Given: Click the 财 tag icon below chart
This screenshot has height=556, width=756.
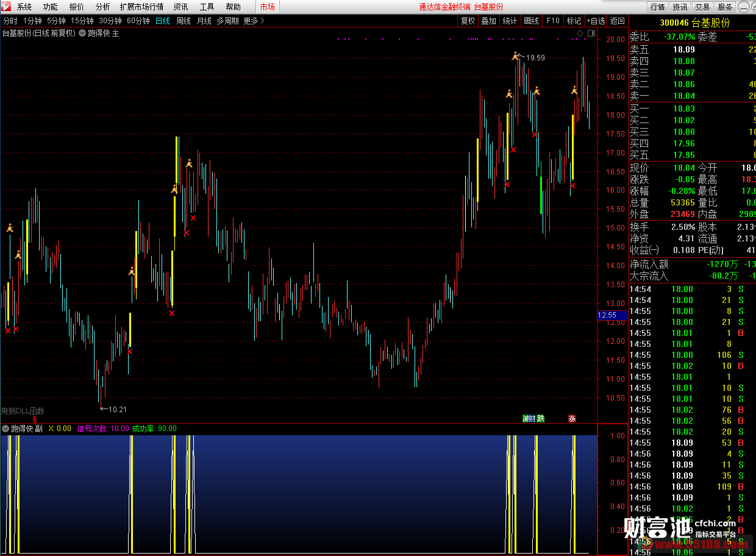Looking at the screenshot, I should 533,419.
